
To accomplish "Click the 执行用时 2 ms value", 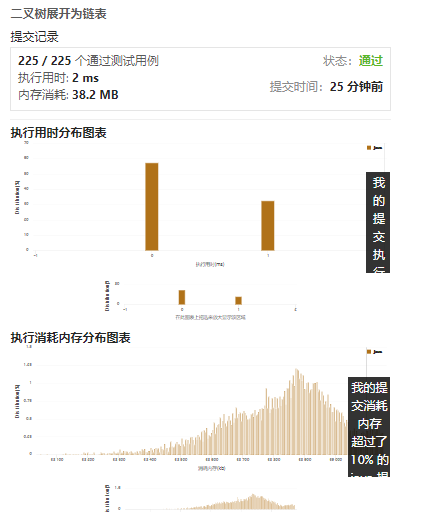I will [x=85, y=78].
